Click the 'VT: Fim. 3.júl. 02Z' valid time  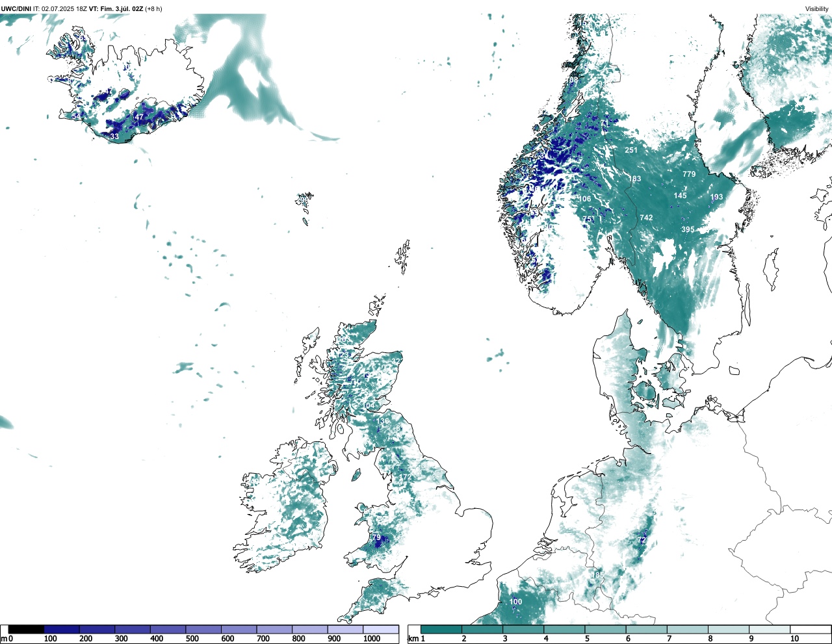tap(116, 8)
